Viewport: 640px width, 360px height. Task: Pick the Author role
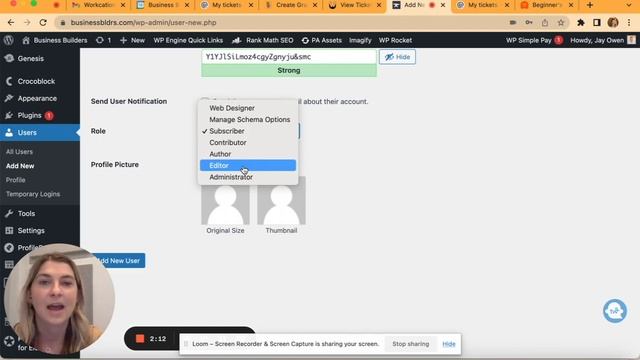pos(248,154)
